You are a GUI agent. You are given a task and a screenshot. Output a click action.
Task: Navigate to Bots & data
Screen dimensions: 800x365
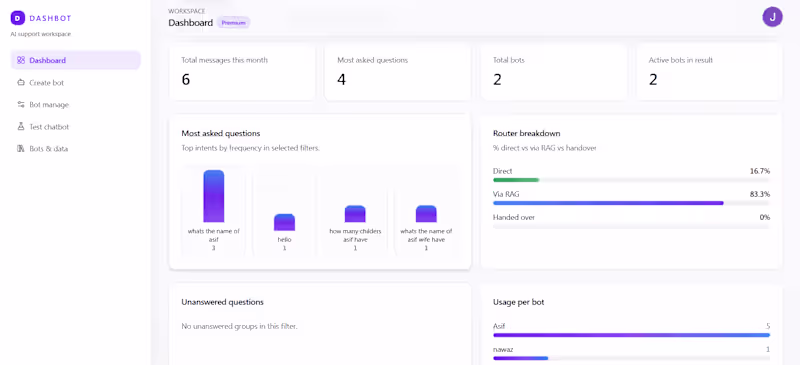(x=76, y=149)
